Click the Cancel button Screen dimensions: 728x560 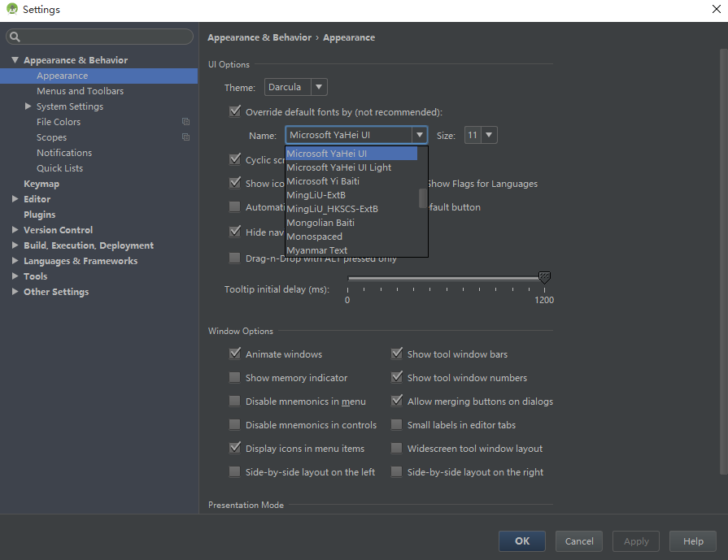[x=579, y=541]
